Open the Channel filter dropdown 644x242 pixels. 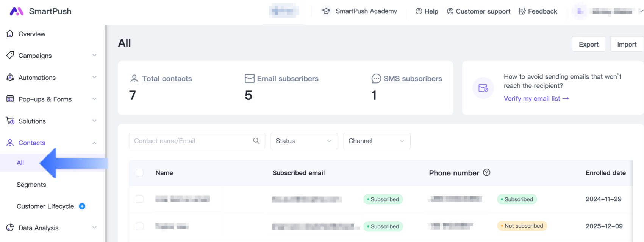377,141
